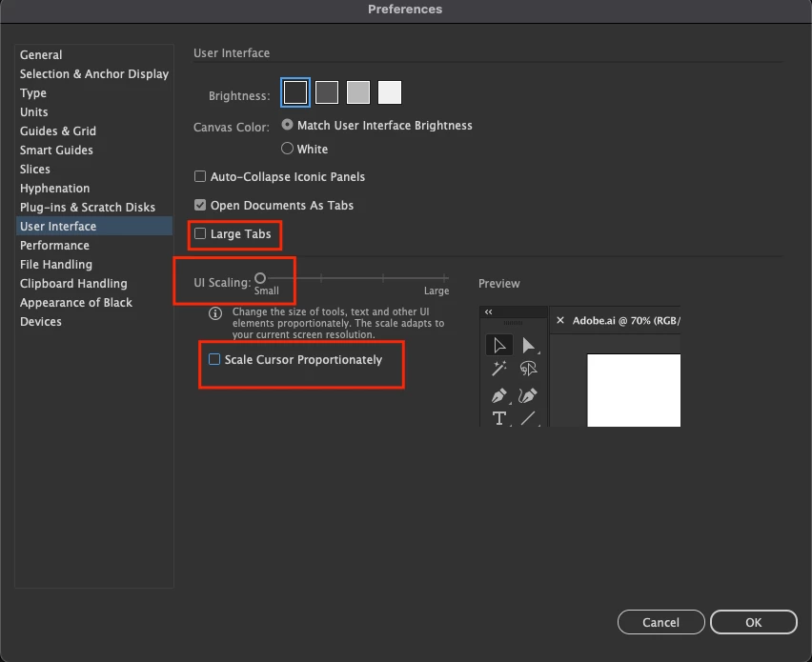
Task: Open Plug-ins & Scratch Disks category
Action: (93, 207)
